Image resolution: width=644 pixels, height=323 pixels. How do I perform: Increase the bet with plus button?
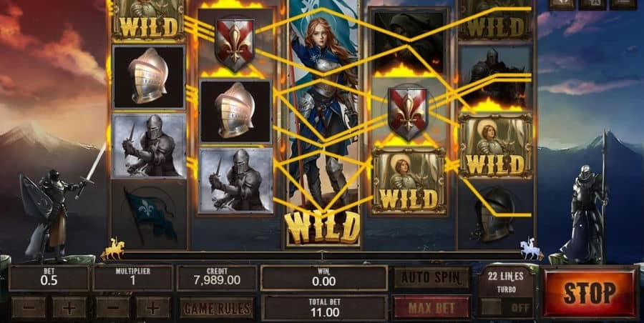(69, 307)
